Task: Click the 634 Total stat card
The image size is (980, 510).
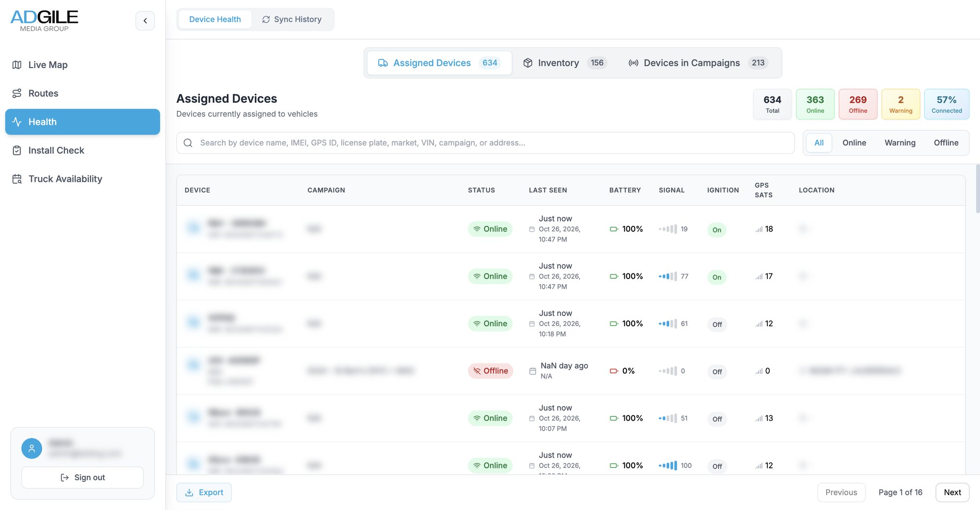Action: pyautogui.click(x=772, y=104)
